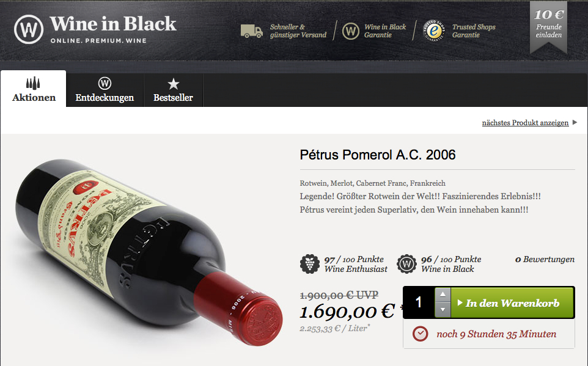Viewport: 588px width, 366px height.
Task: Click the Pétrus bottle product image
Action: click(x=149, y=252)
